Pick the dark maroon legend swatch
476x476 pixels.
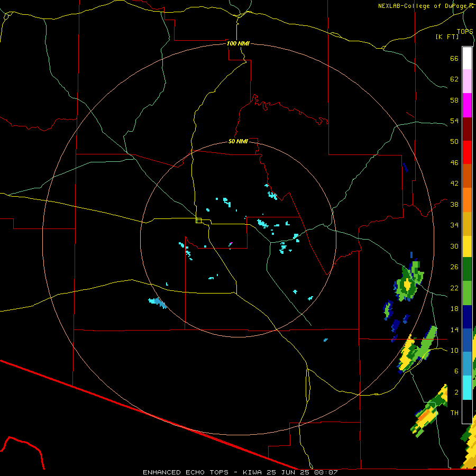coord(467,129)
